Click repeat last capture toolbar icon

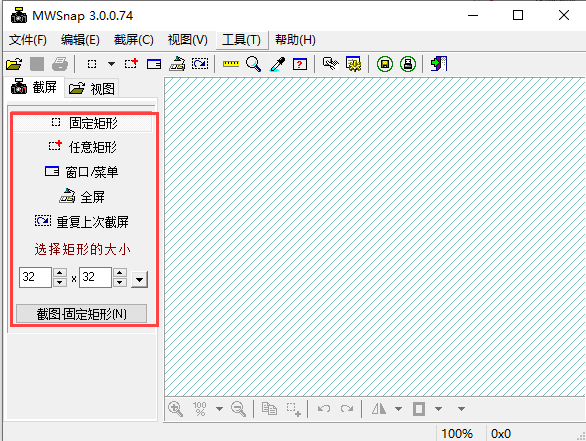point(200,64)
